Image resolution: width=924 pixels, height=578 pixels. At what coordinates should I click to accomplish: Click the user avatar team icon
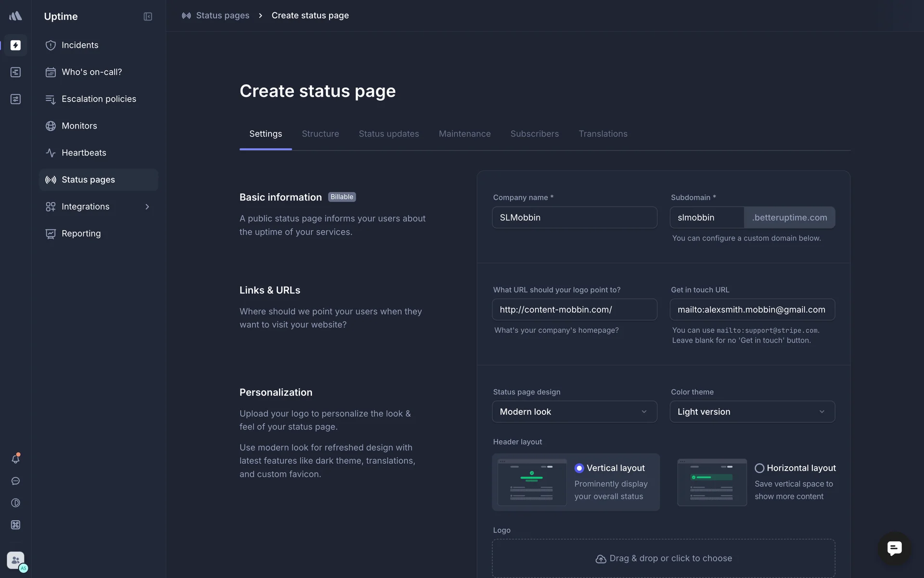point(15,561)
